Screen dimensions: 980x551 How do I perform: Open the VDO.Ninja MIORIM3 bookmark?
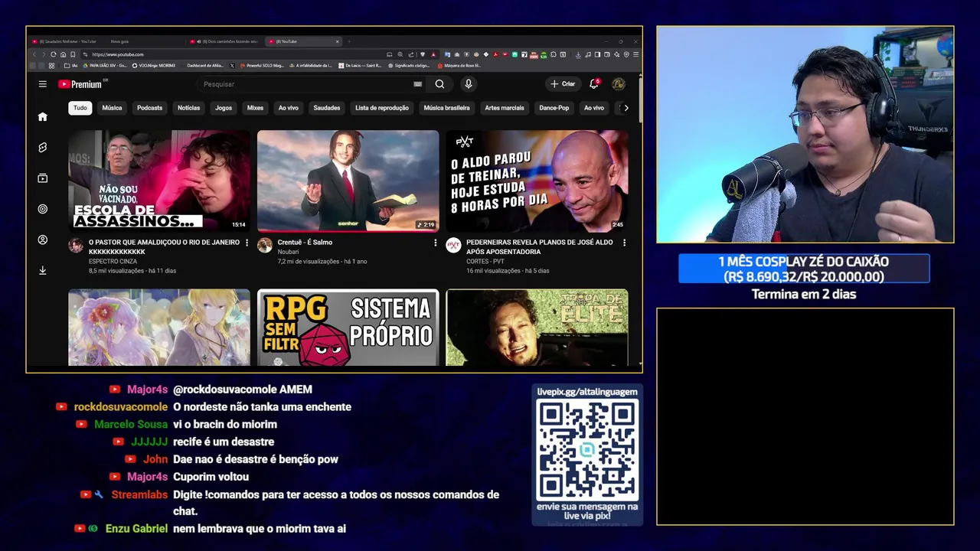point(154,66)
